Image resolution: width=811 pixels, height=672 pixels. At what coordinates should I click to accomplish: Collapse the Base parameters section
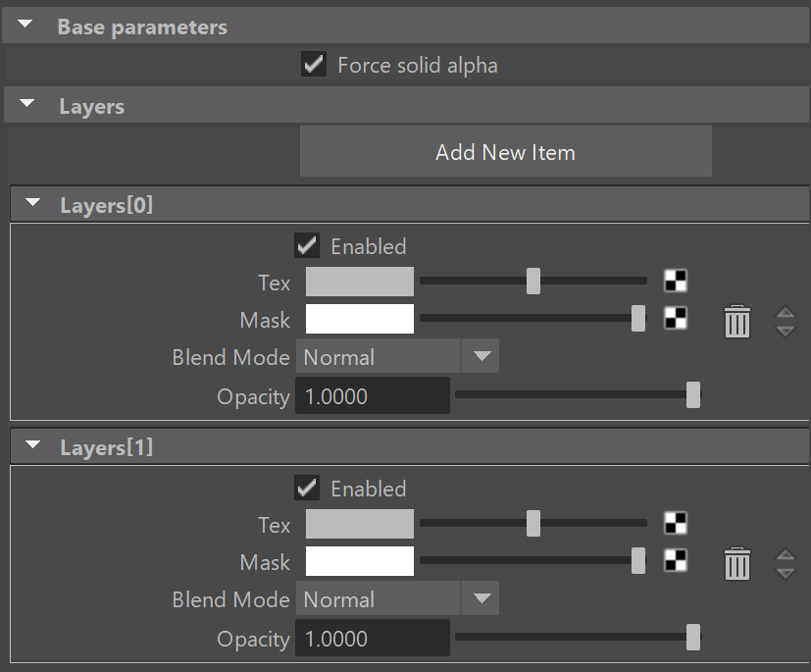click(25, 24)
